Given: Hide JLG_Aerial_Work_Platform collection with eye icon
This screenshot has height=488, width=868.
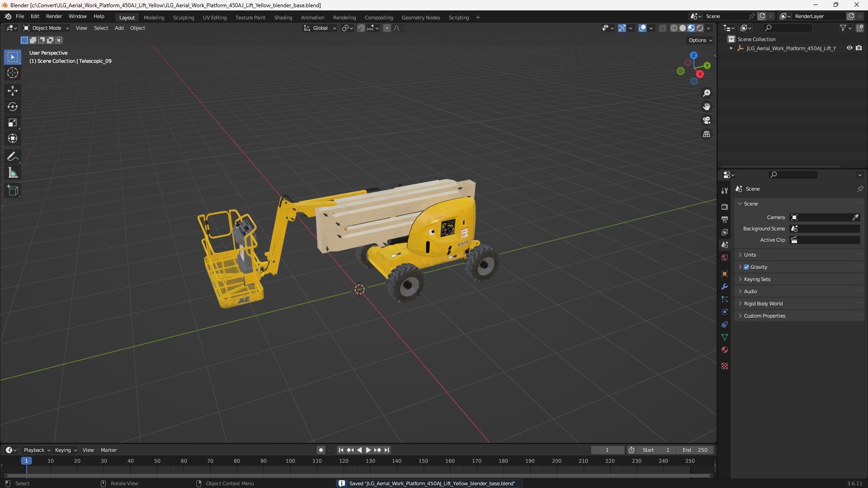Looking at the screenshot, I should point(849,48).
